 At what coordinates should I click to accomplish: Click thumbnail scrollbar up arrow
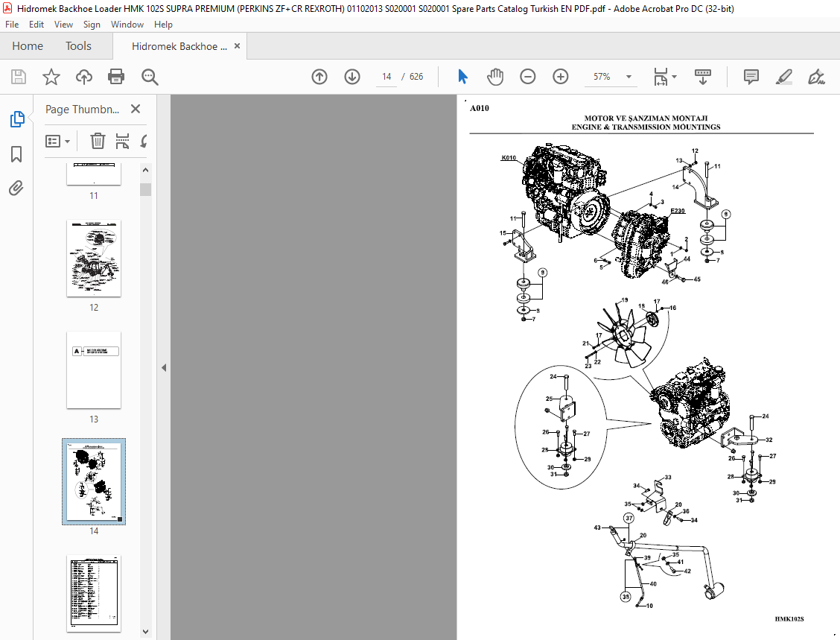[x=145, y=170]
